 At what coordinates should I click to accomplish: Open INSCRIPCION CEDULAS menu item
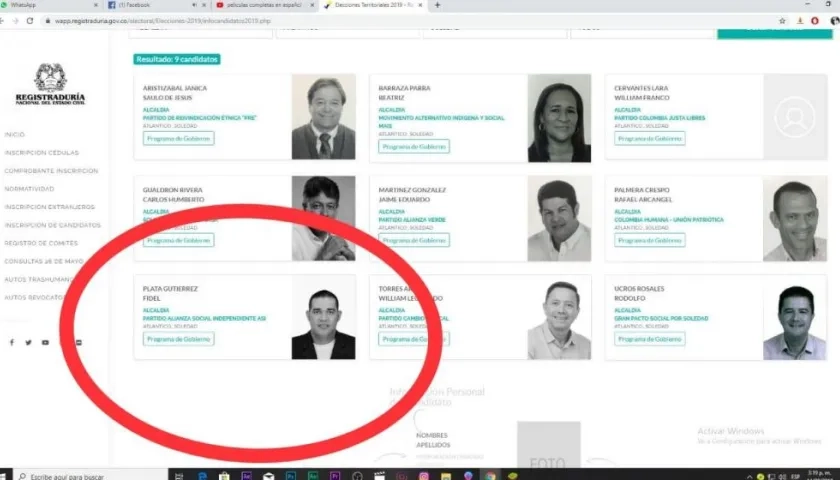pyautogui.click(x=41, y=153)
